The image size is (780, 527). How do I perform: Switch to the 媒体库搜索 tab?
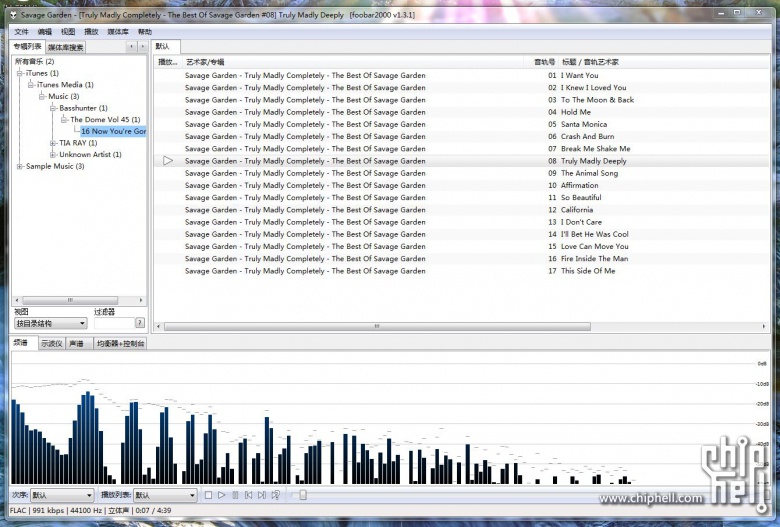pyautogui.click(x=66, y=48)
